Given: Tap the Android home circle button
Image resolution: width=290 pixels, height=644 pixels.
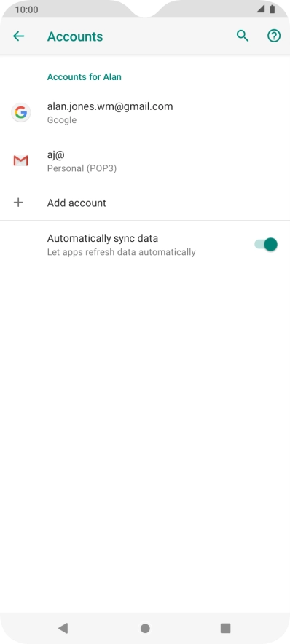Looking at the screenshot, I should click(145, 628).
